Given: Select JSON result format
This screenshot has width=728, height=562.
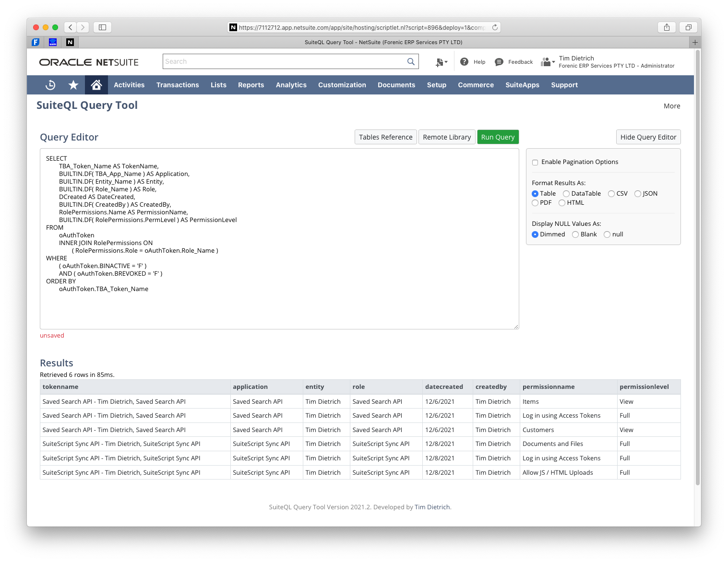Looking at the screenshot, I should (x=638, y=194).
